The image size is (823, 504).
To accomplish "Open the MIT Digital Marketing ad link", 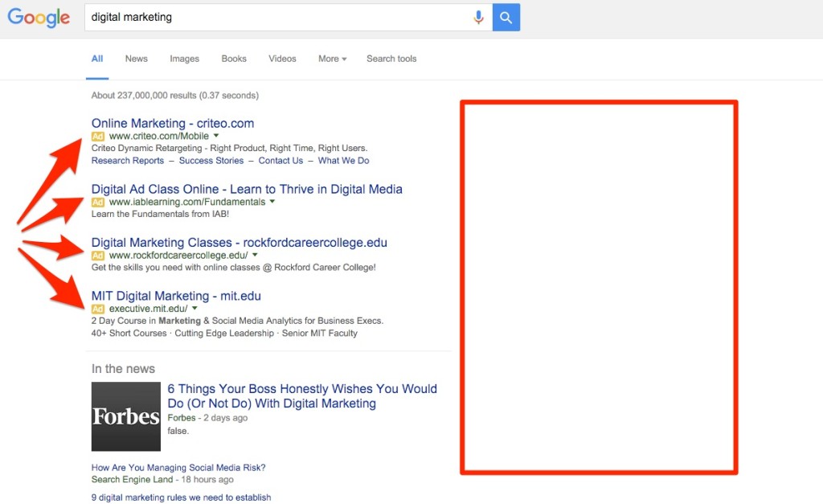I will (176, 296).
